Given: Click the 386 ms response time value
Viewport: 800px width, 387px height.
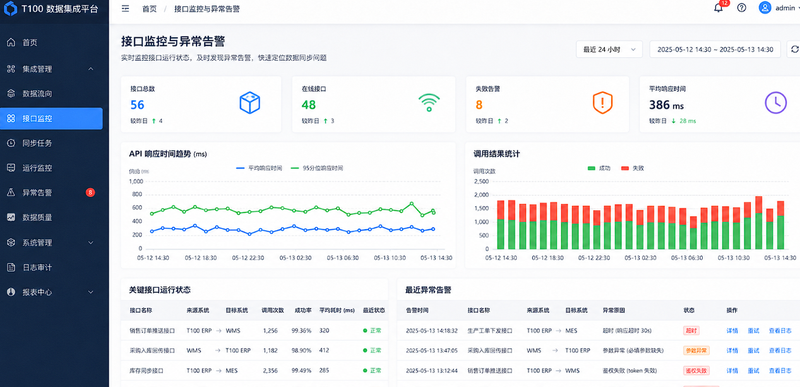Looking at the screenshot, I should 666,105.
